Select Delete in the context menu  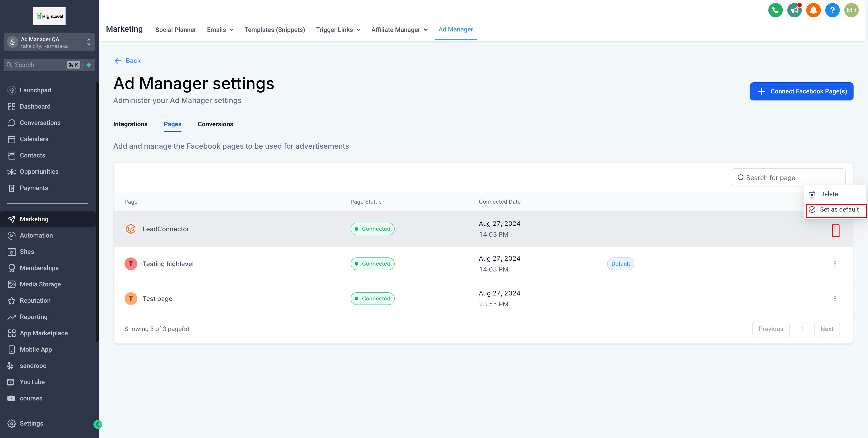click(829, 194)
